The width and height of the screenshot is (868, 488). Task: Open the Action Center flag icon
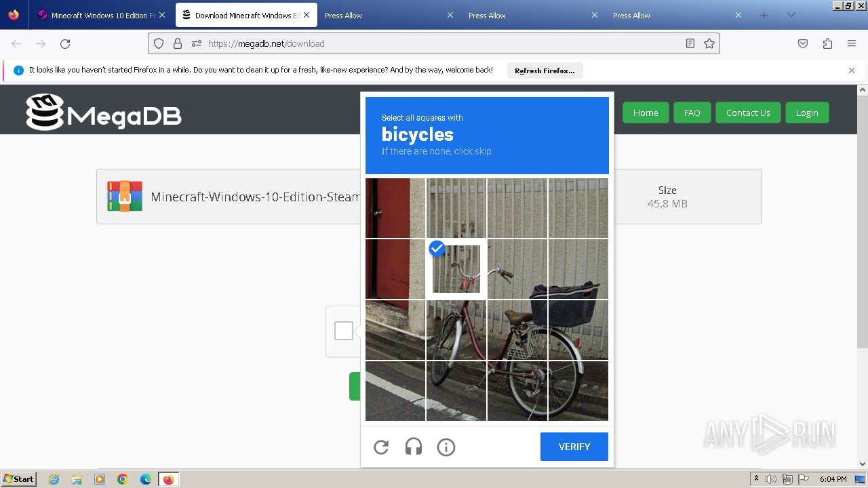click(803, 479)
